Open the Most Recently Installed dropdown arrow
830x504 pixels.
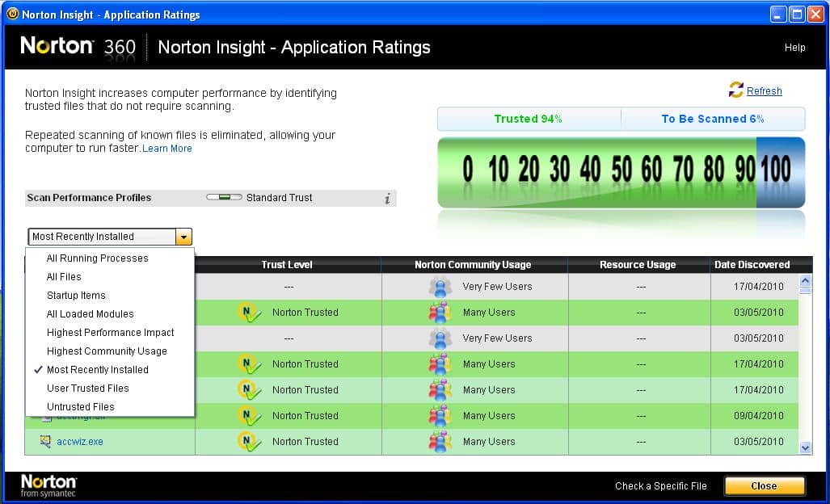(x=183, y=237)
